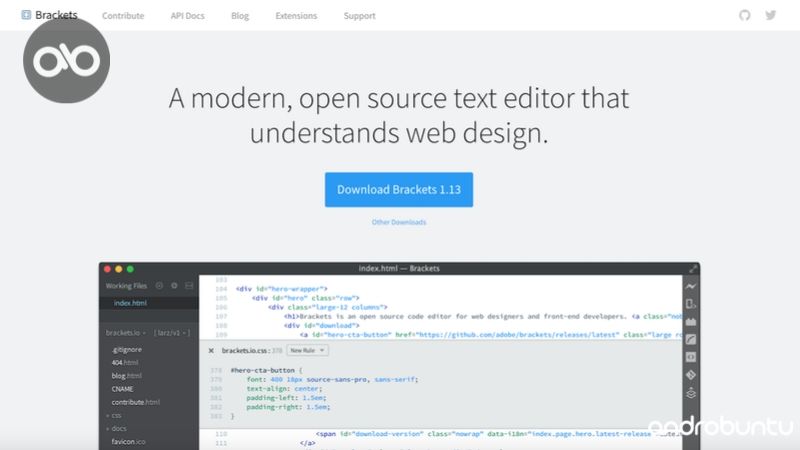Click the green zoom dot of editor
This screenshot has width=800, height=450.
click(x=131, y=269)
